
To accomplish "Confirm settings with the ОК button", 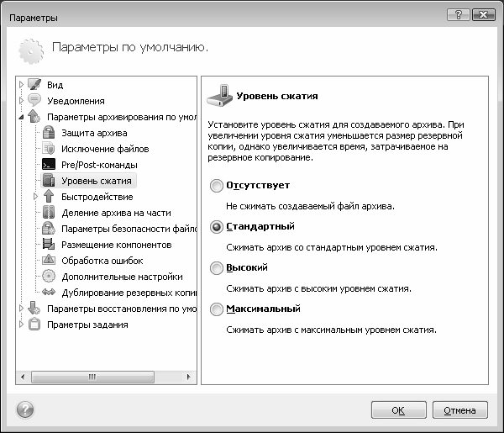I will click(398, 410).
